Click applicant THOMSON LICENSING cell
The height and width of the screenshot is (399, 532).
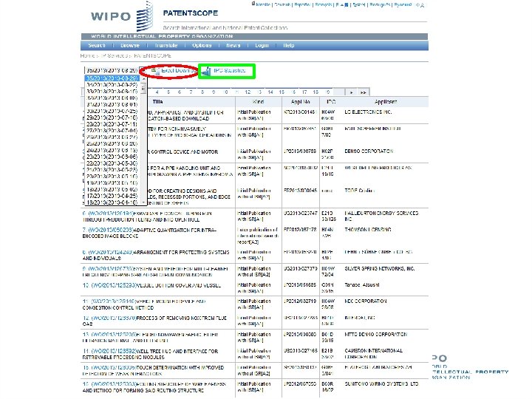point(368,230)
